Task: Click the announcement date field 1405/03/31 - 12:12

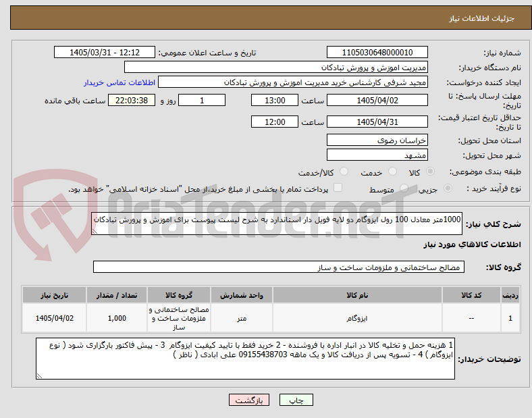Action: tap(105, 52)
